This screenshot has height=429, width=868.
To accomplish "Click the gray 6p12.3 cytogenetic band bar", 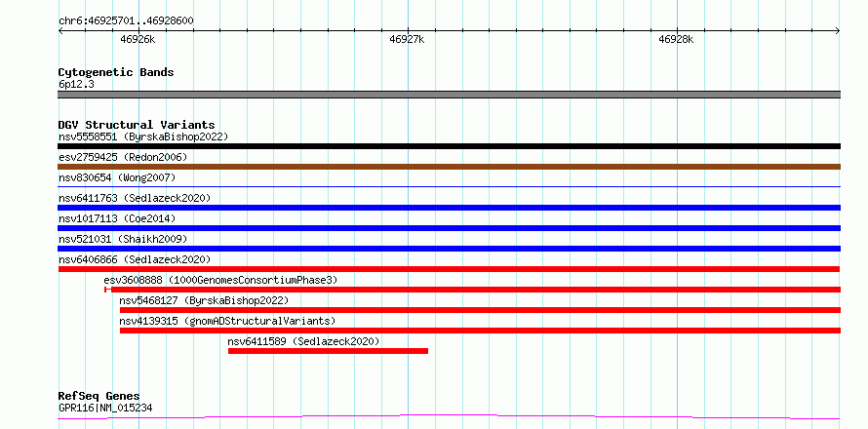I will (449, 95).
